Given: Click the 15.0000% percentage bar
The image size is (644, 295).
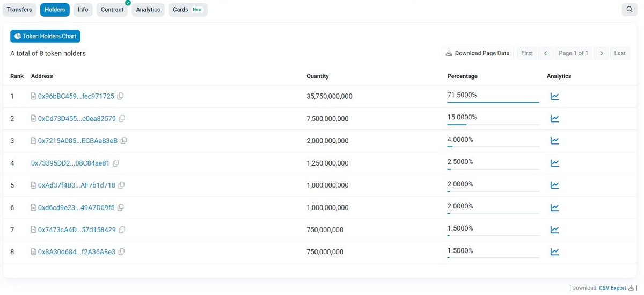Looking at the screenshot, I should tap(493, 124).
